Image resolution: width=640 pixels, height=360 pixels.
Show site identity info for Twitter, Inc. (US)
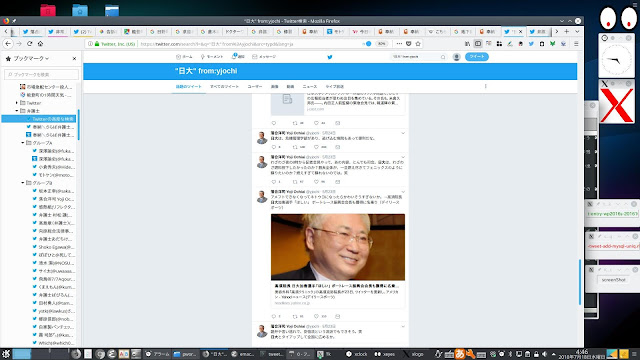coord(115,44)
